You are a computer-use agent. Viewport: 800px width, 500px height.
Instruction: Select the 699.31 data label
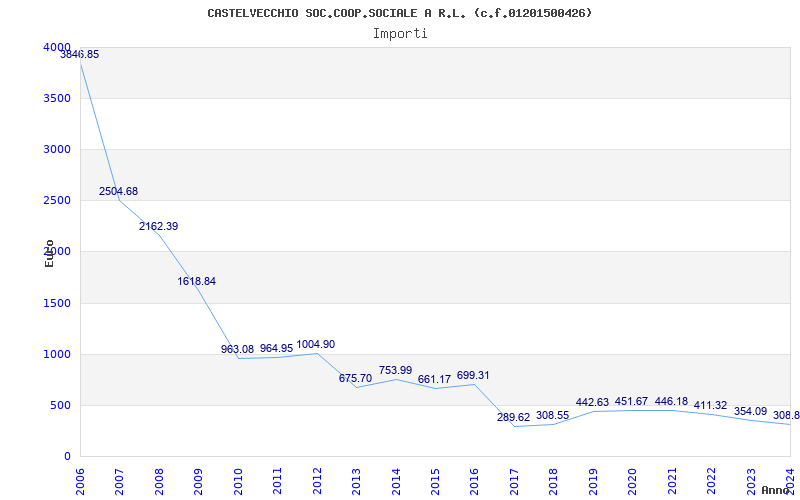click(473, 375)
